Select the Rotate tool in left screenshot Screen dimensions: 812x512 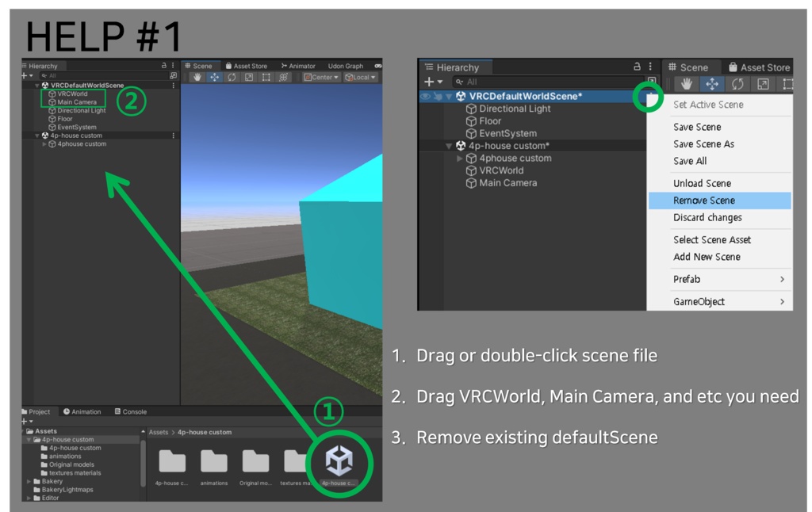click(x=232, y=77)
